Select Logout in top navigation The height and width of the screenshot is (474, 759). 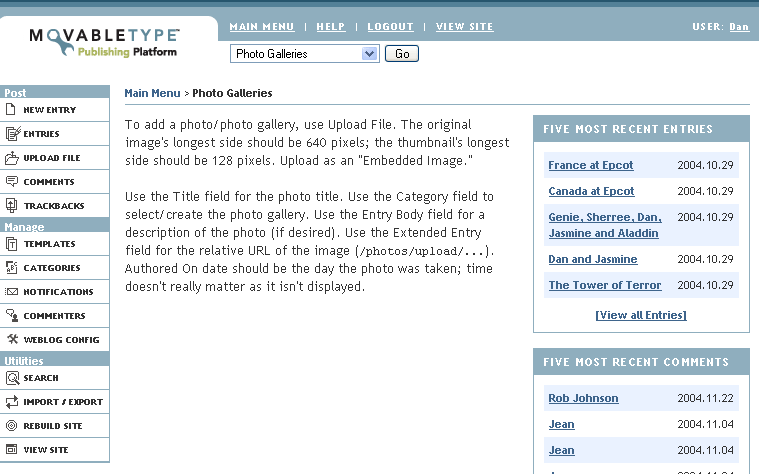(391, 27)
